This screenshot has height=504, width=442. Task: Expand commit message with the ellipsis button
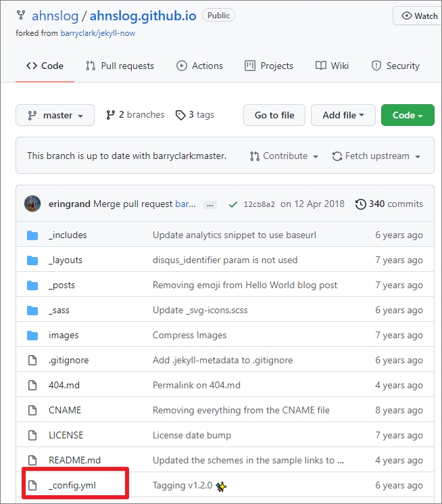(210, 205)
